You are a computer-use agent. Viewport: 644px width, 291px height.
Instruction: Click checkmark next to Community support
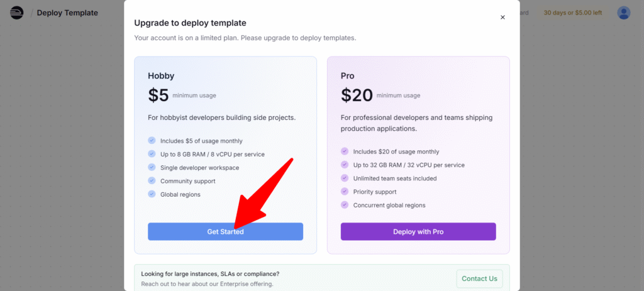coord(152,180)
